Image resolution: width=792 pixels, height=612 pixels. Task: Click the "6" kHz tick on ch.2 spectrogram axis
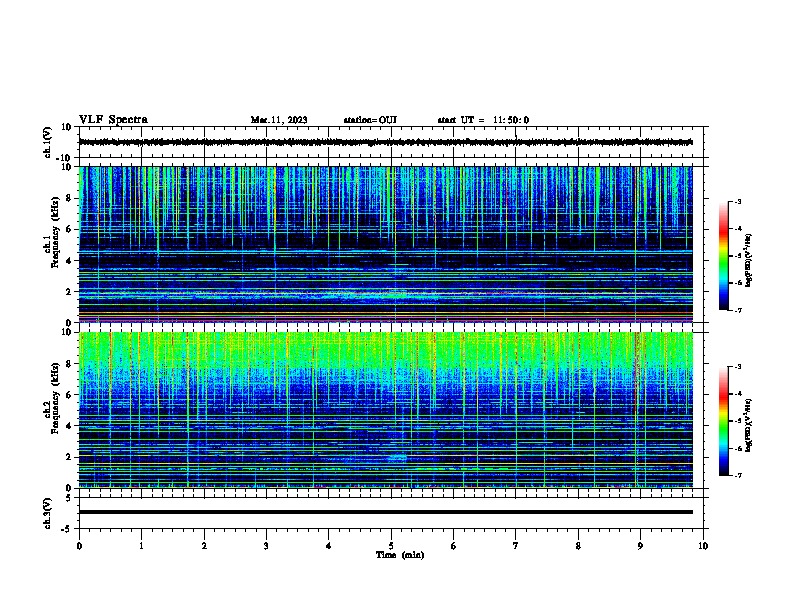click(x=69, y=395)
